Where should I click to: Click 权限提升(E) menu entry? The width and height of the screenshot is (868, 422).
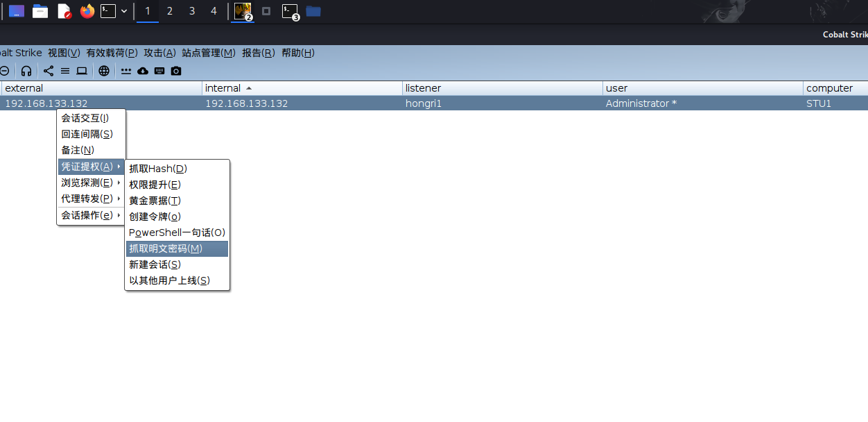[x=177, y=185]
